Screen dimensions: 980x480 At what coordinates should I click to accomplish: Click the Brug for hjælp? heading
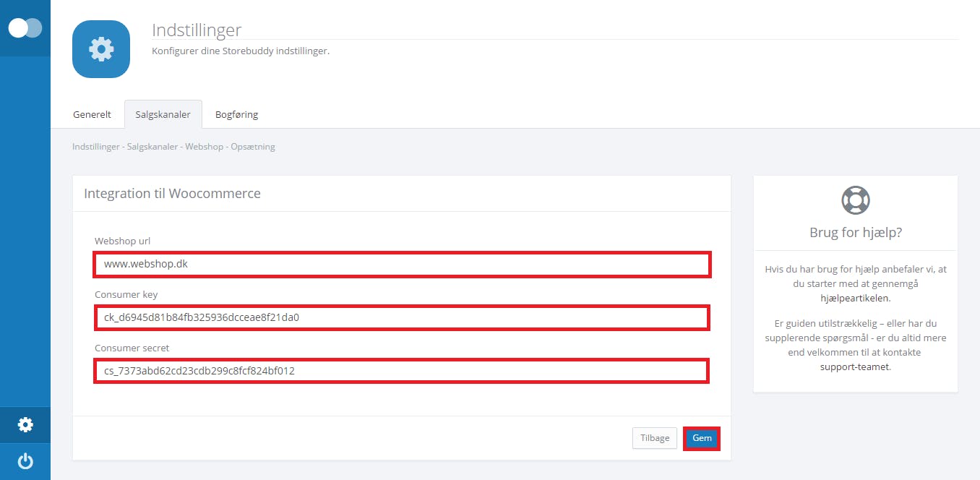click(x=856, y=233)
